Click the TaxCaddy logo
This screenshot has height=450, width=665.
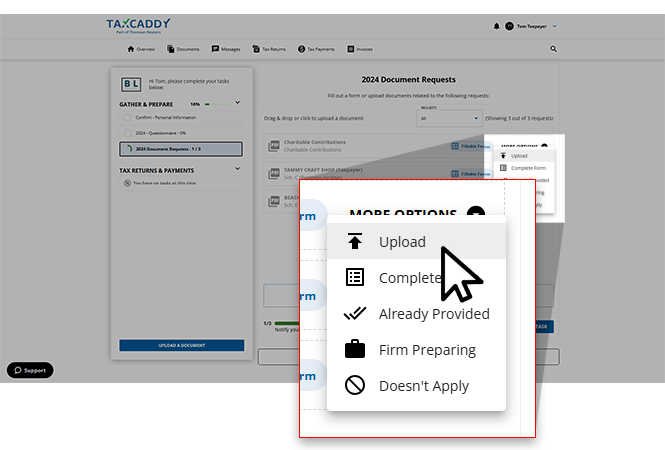138,25
